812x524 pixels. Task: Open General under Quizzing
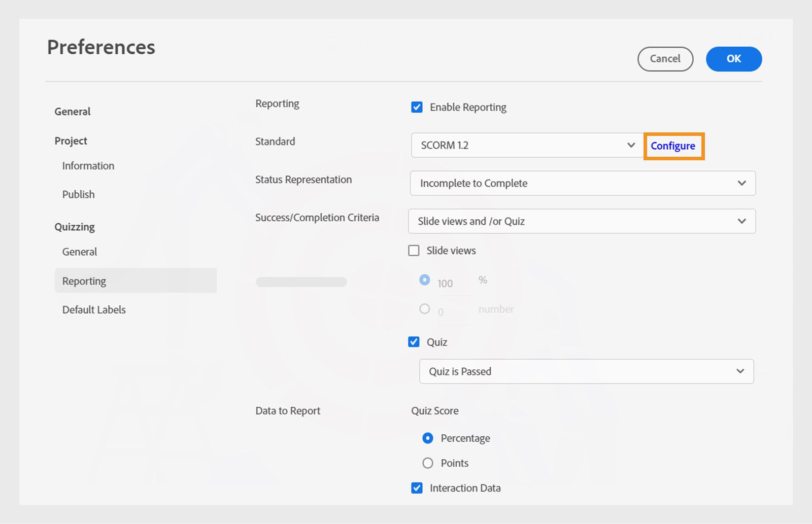[80, 252]
